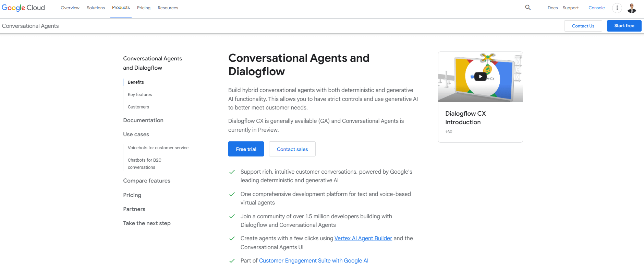Go to Documentation section in sidebar
The height and width of the screenshot is (268, 644).
(x=143, y=120)
